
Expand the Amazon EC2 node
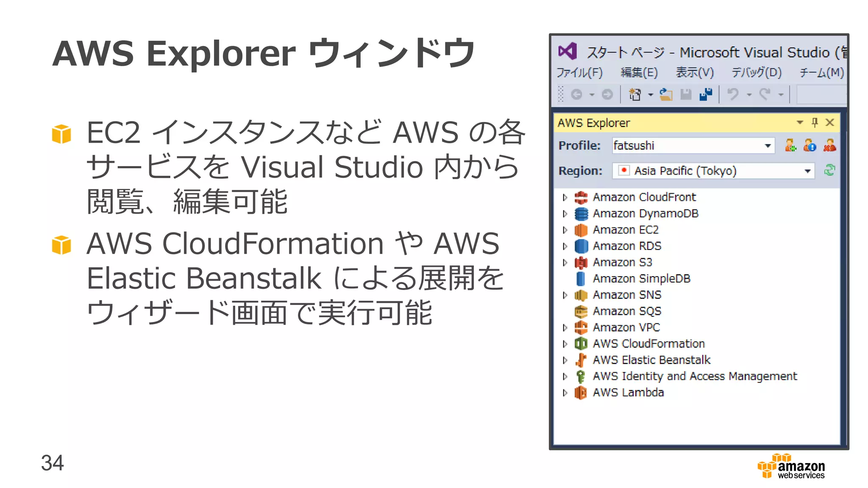coord(565,230)
